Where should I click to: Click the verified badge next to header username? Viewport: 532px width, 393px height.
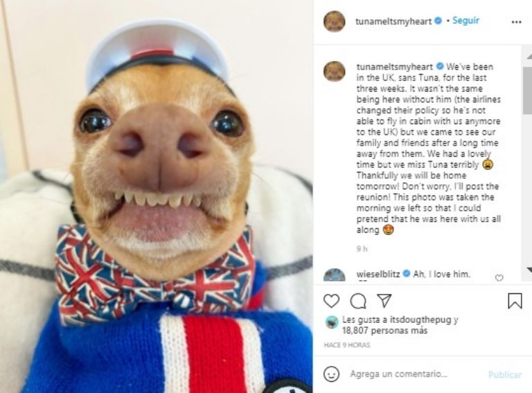(x=438, y=21)
